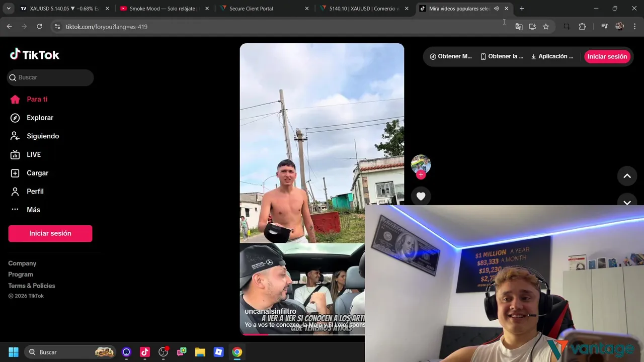This screenshot has width=644, height=362.
Task: Open the chat-star app in taskbar
Action: point(182,352)
